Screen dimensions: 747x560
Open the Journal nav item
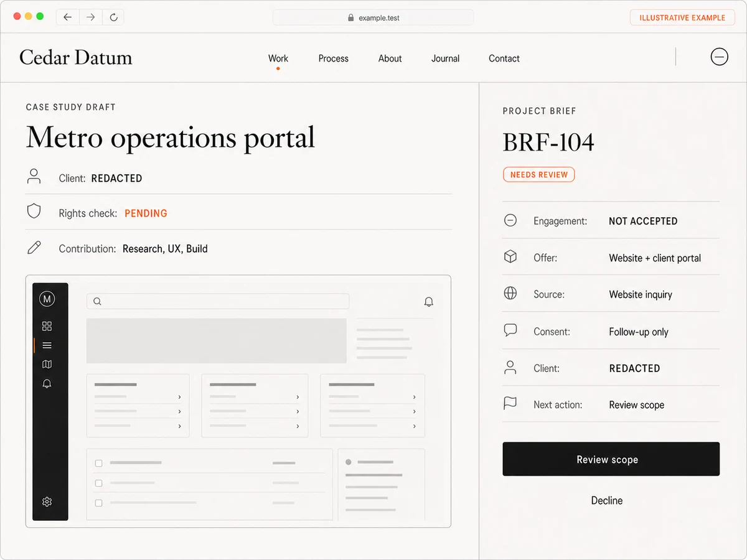445,58
